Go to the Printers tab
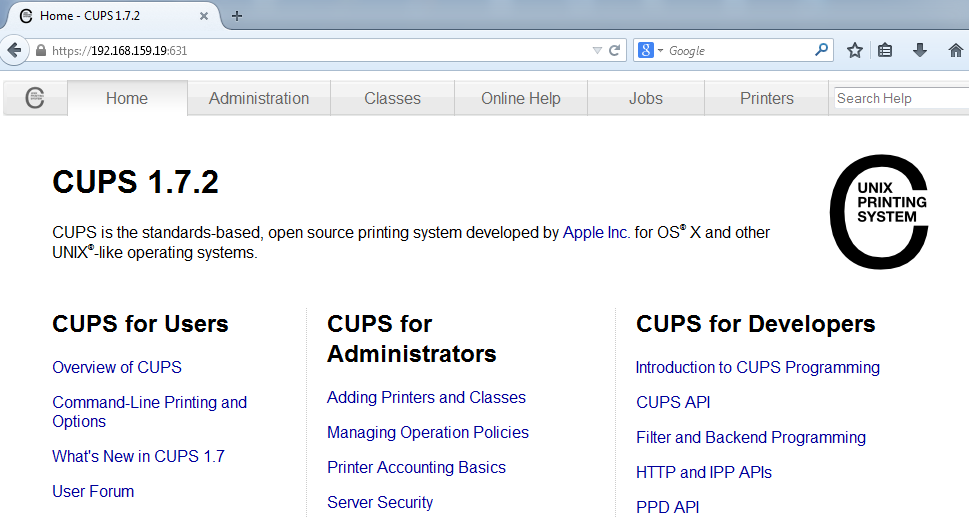Viewport: 969px width, 521px height. [x=767, y=98]
